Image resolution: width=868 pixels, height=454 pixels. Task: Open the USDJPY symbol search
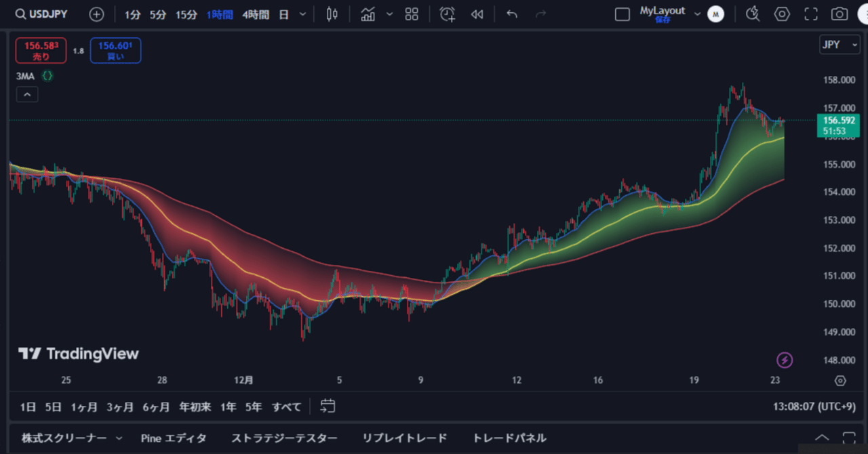[41, 14]
